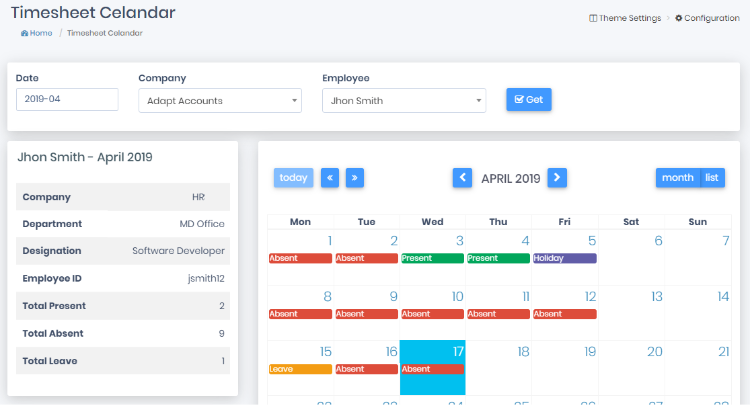Select Present event on April 3
750x416 pixels.
coord(432,258)
